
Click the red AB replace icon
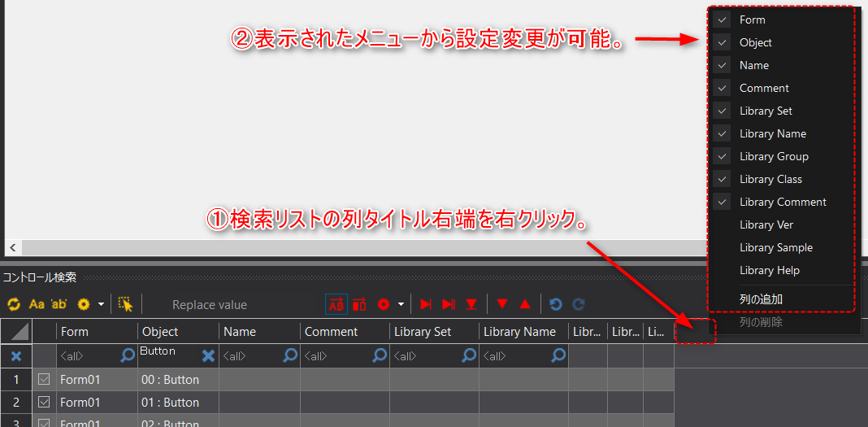336,304
